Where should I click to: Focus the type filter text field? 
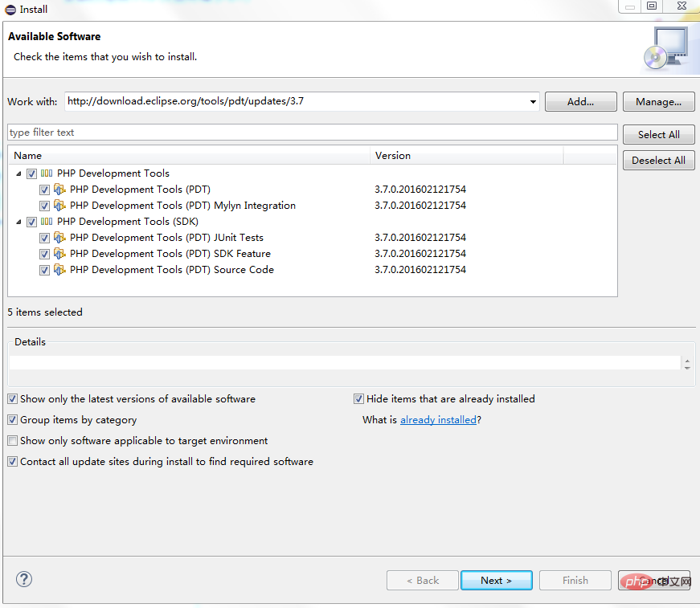point(313,133)
